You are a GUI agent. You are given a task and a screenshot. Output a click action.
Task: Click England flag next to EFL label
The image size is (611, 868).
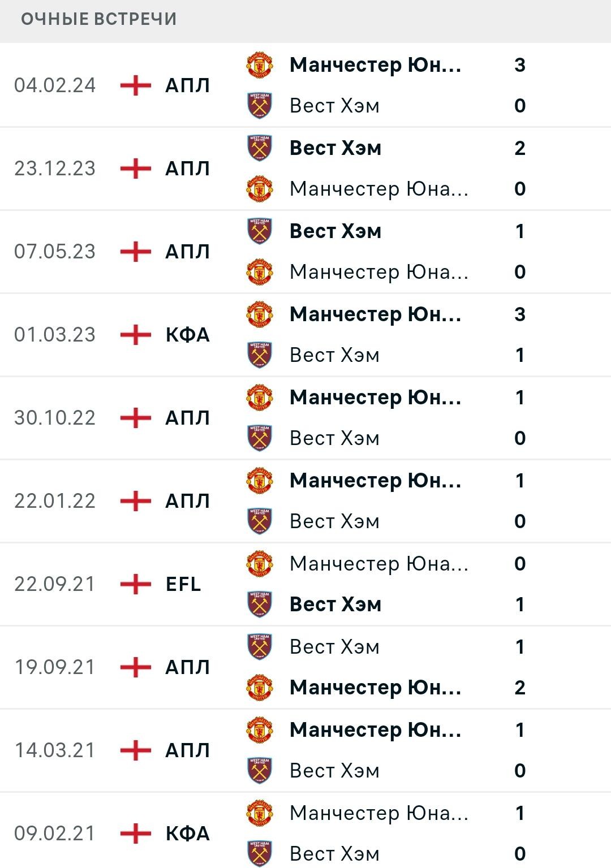coord(136,584)
